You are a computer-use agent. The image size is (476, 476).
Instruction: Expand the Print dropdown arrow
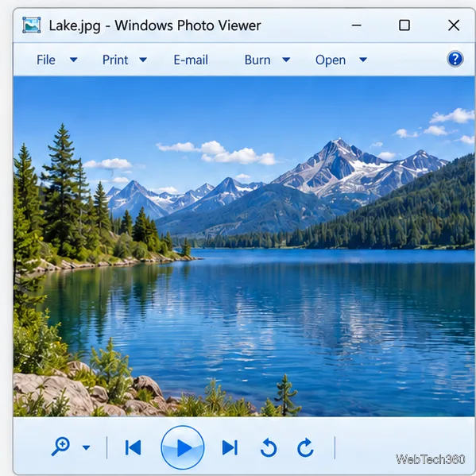coord(143,60)
